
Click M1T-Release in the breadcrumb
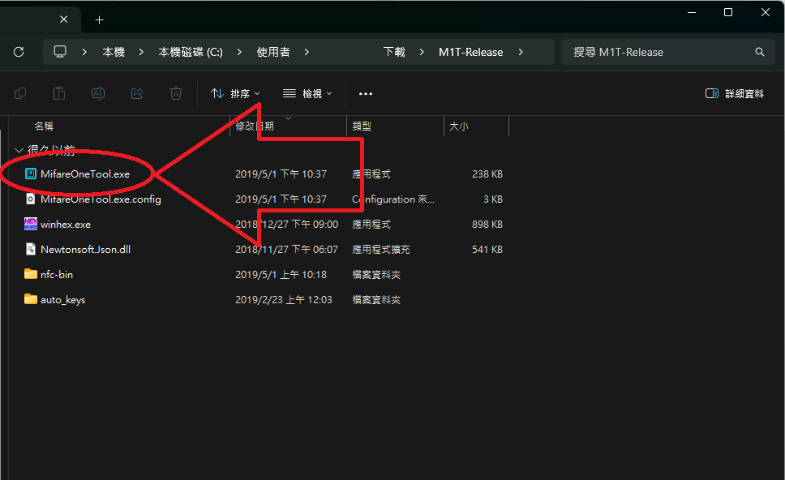coord(471,52)
